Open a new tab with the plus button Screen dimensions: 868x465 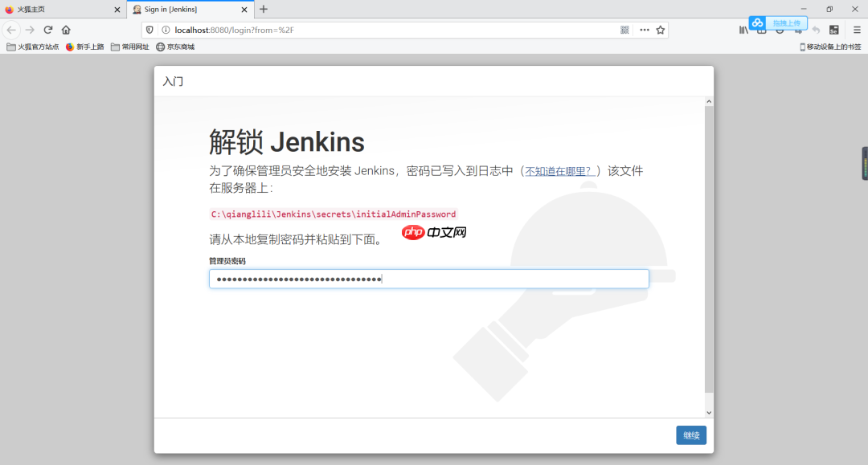click(x=262, y=10)
